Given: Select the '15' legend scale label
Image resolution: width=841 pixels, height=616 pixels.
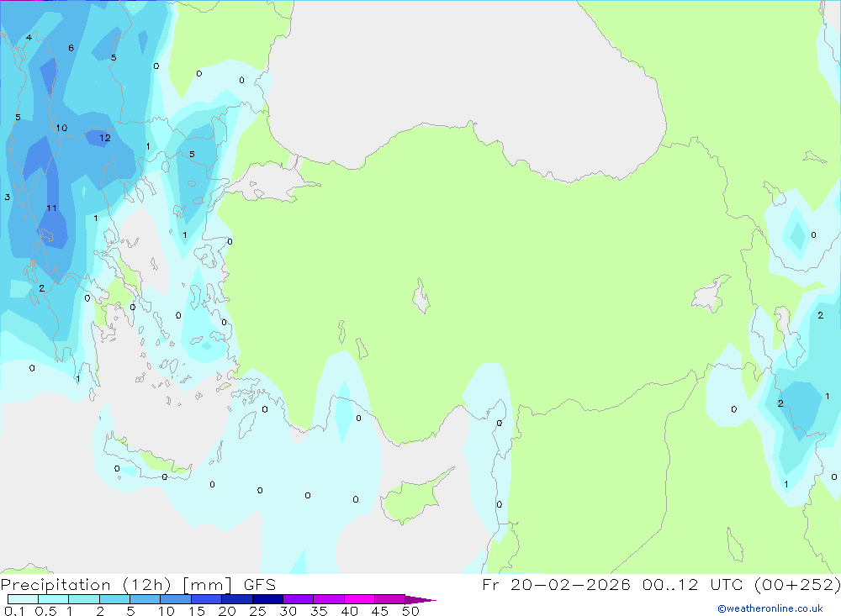Looking at the screenshot, I should [197, 611].
